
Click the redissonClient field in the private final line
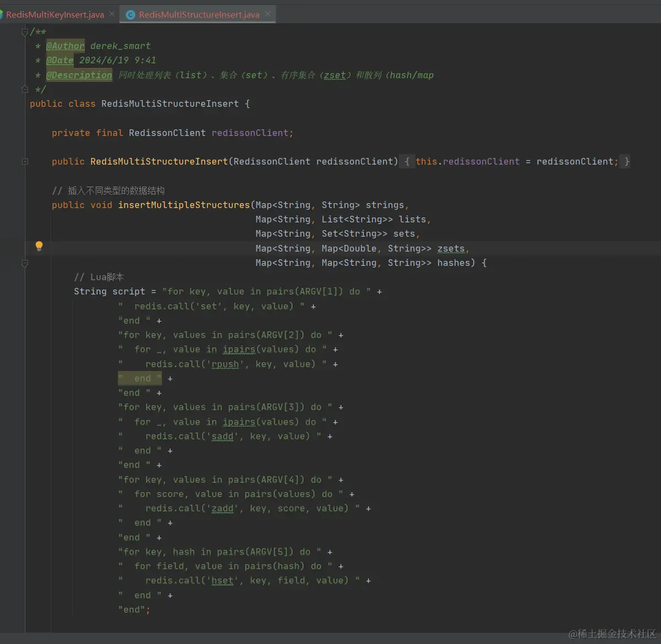tap(250, 133)
